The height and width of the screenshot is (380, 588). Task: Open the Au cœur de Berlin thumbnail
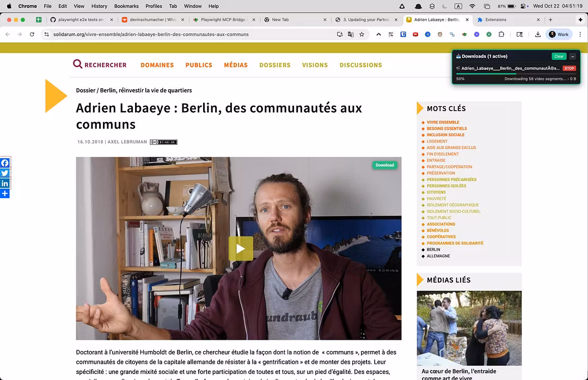pos(469,328)
